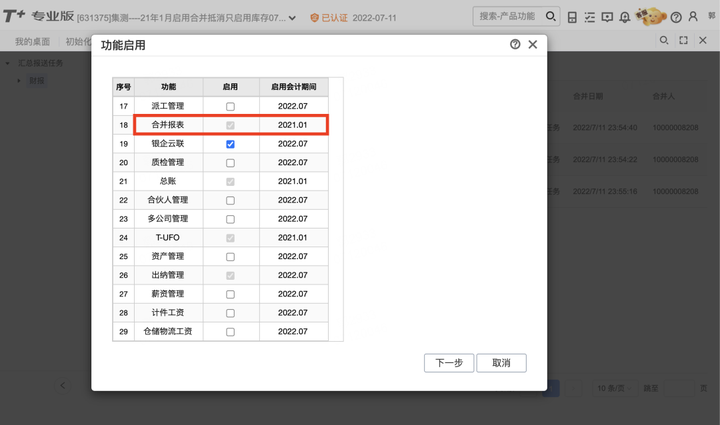Click the search magnifier in top bar
This screenshot has height=425, width=720.
551,17
